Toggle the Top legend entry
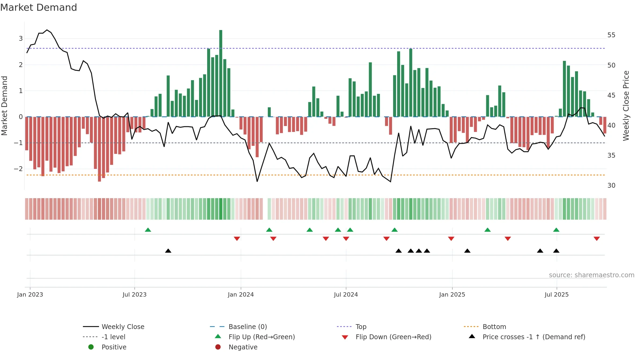Screen dimensions: 644x362 click(352, 327)
